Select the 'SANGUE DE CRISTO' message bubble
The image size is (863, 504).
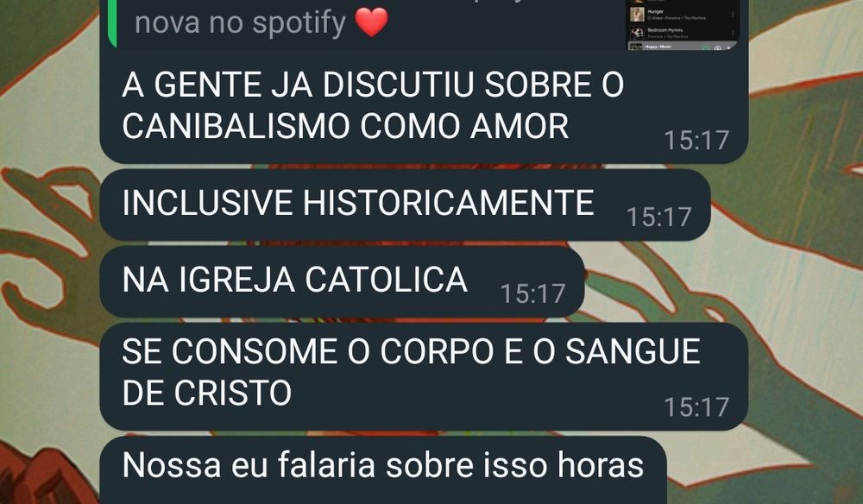coord(424,377)
